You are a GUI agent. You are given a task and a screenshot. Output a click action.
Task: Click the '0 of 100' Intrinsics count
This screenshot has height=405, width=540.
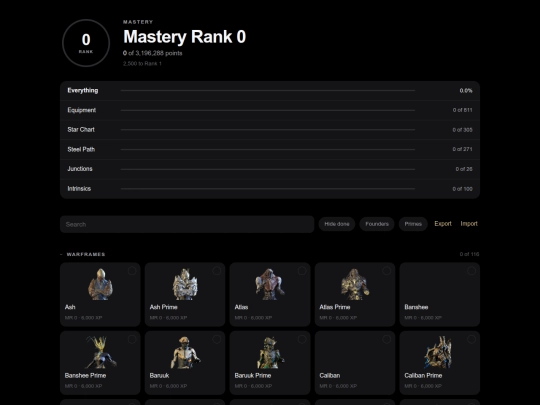click(x=463, y=189)
